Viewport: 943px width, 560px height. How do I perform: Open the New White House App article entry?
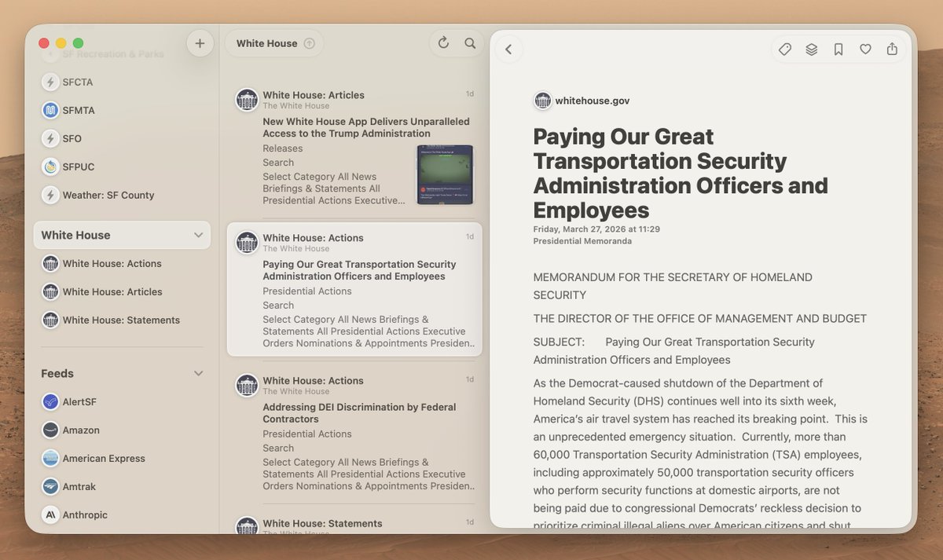pyautogui.click(x=354, y=147)
